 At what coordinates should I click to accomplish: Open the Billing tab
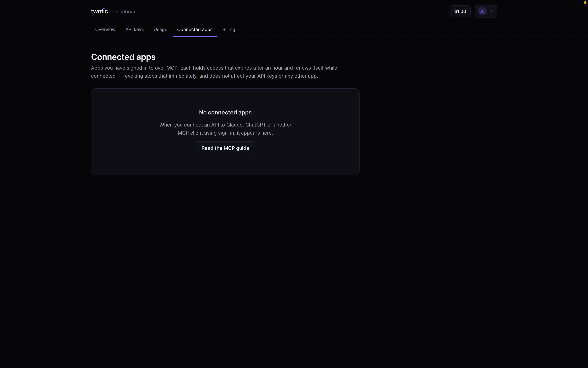click(229, 29)
